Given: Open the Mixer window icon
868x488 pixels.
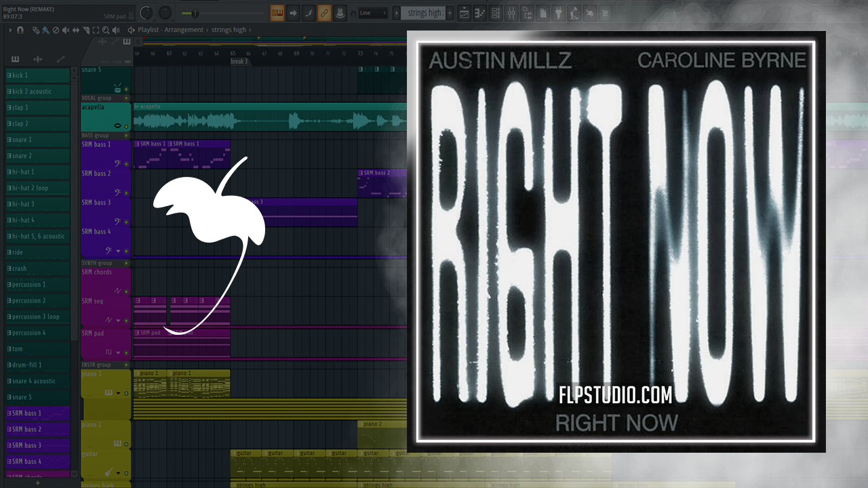Looking at the screenshot, I should tap(512, 13).
